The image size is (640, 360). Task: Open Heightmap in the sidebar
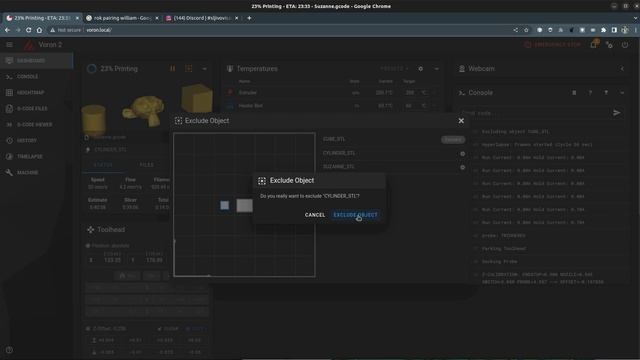pos(37,93)
